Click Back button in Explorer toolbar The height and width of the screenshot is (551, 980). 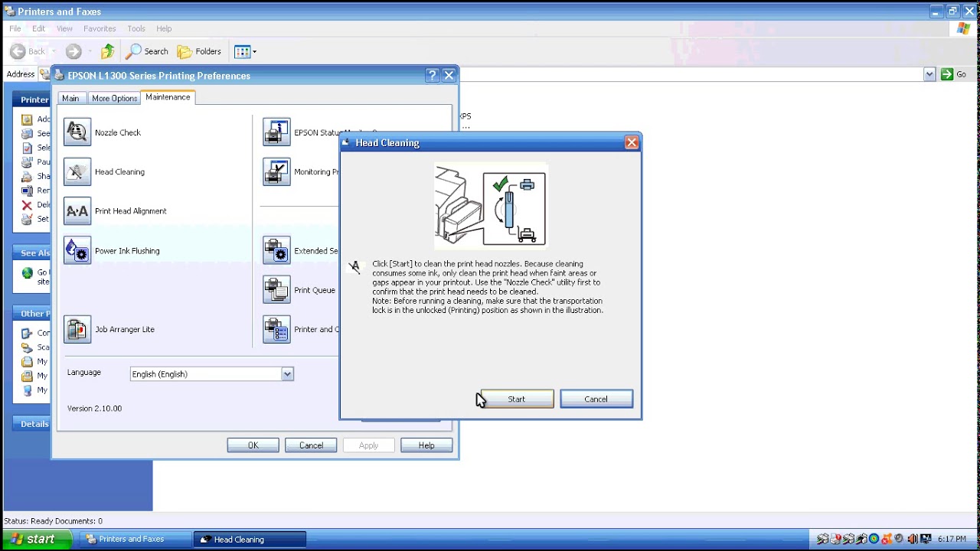(x=28, y=51)
